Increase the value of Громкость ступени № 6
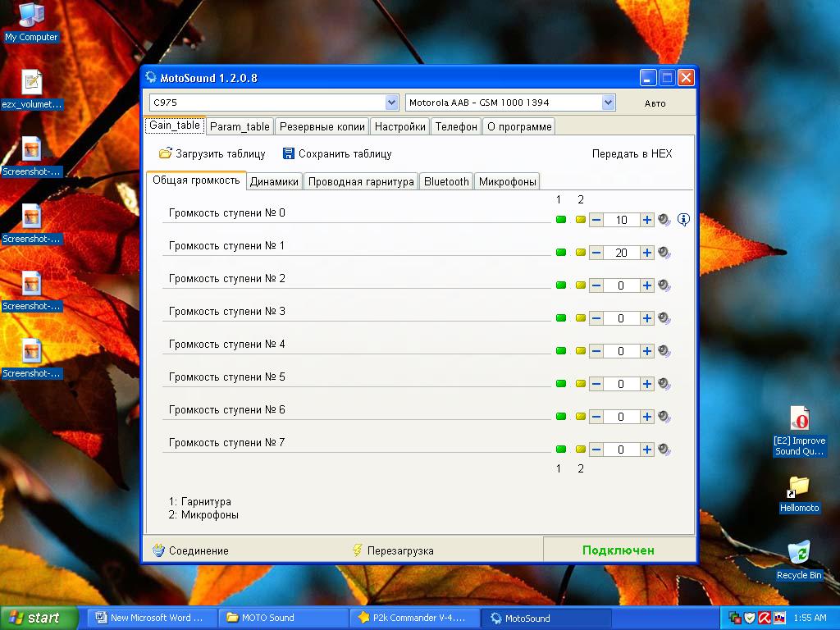Screen dimensions: 840x630 647,416
